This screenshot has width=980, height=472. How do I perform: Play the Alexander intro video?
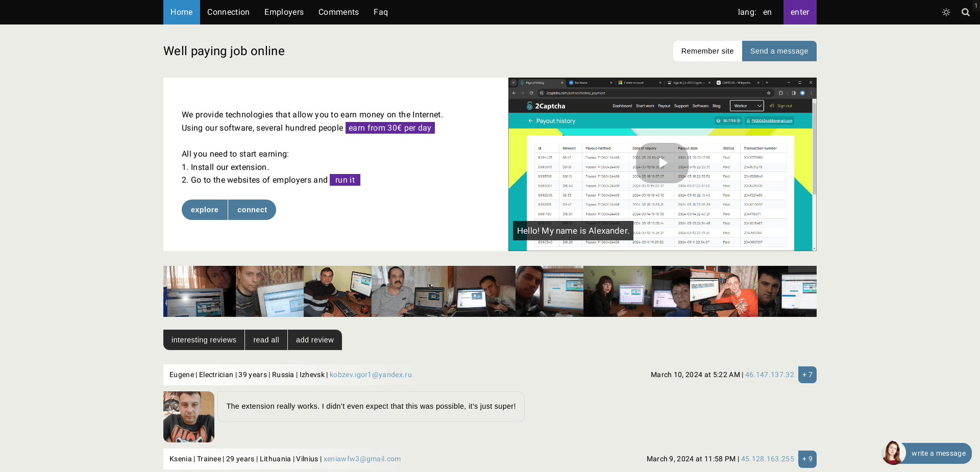click(662, 163)
